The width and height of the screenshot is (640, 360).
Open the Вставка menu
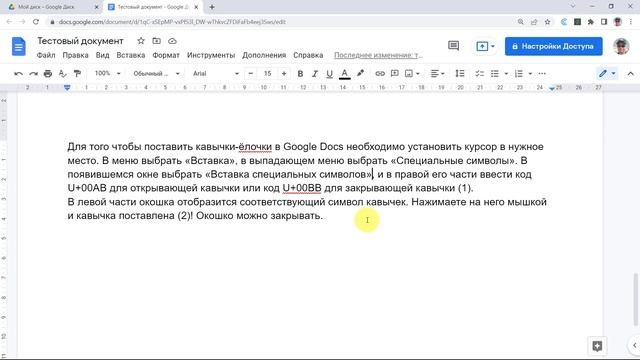click(131, 55)
